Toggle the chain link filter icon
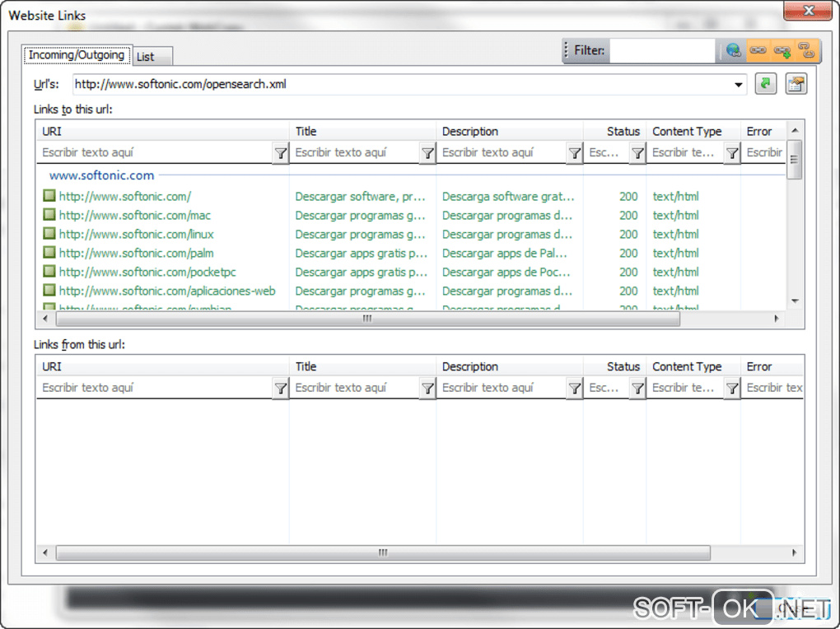Image resolution: width=840 pixels, height=629 pixels. (758, 50)
